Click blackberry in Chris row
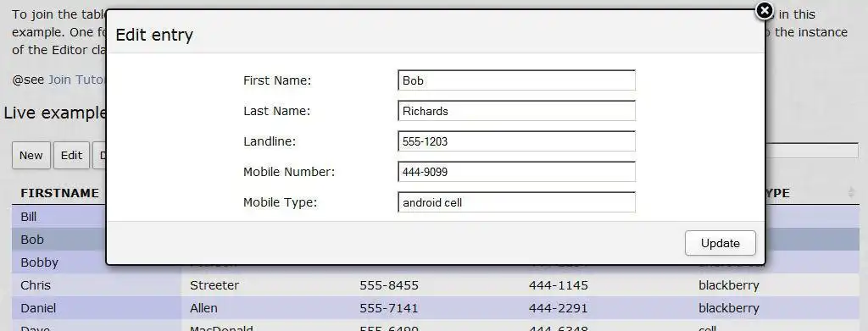Image resolution: width=868 pixels, height=331 pixels. coord(728,285)
